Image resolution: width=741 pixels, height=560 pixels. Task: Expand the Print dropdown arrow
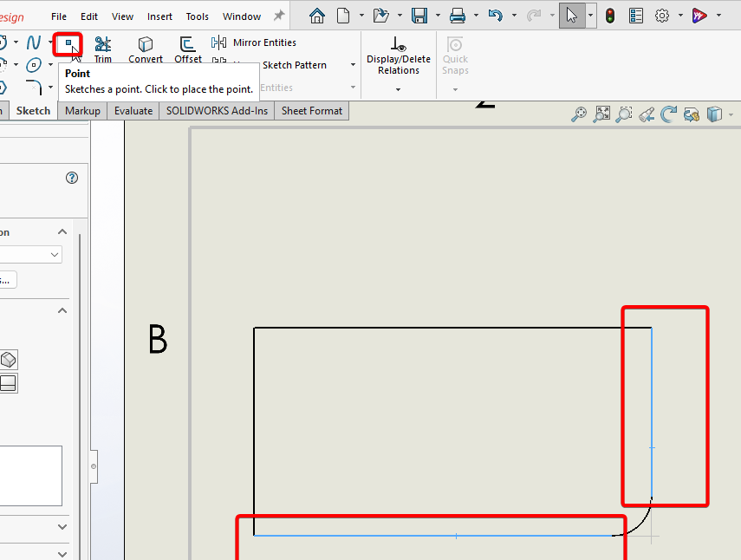click(476, 16)
